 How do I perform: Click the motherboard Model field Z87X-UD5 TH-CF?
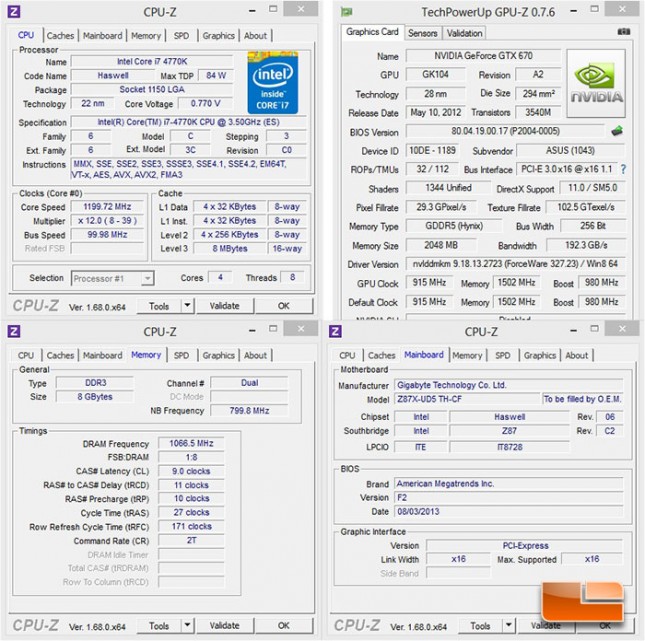tap(466, 399)
